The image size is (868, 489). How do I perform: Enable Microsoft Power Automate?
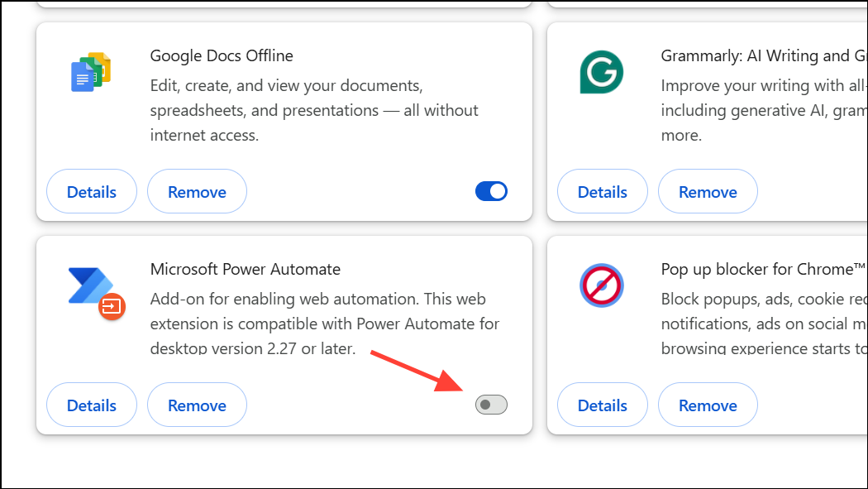(490, 405)
